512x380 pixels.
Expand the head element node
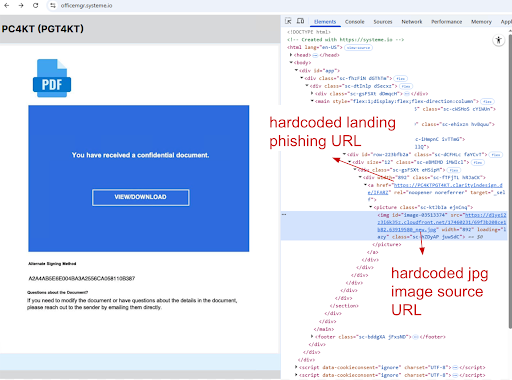pyautogui.click(x=291, y=55)
